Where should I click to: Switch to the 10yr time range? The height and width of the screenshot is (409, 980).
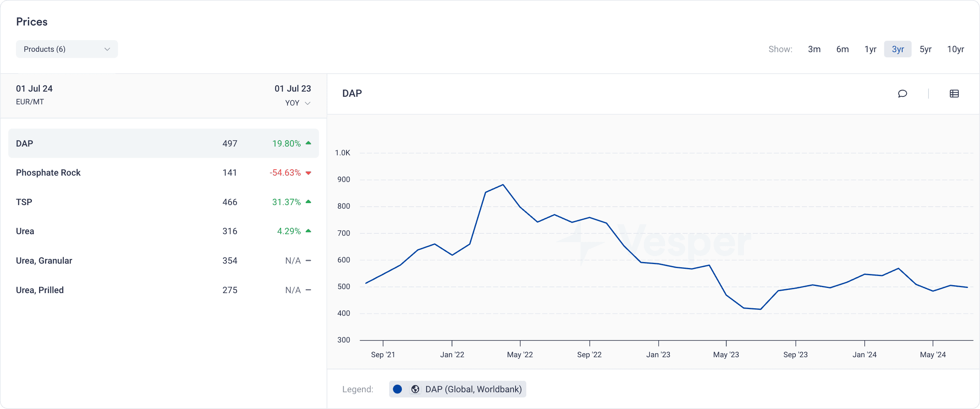tap(956, 49)
